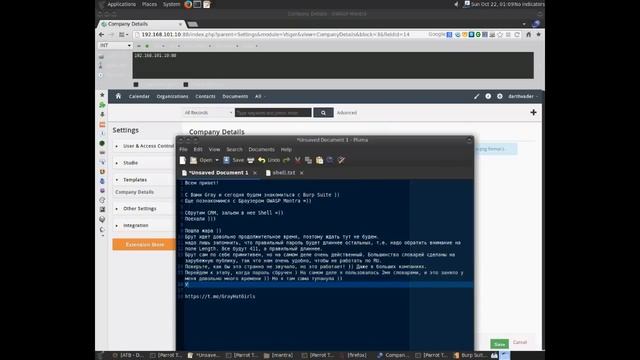Close the shell.txt tab
This screenshot has width=640, height=360.
(302, 173)
